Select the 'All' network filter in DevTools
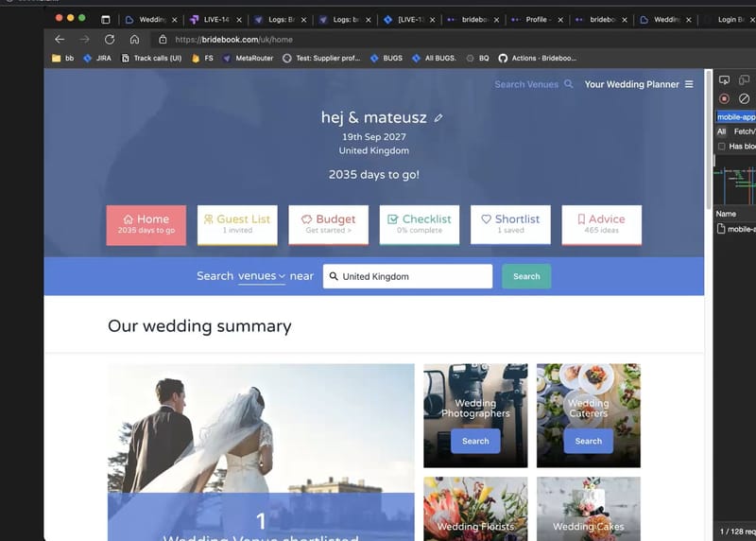 pos(721,131)
